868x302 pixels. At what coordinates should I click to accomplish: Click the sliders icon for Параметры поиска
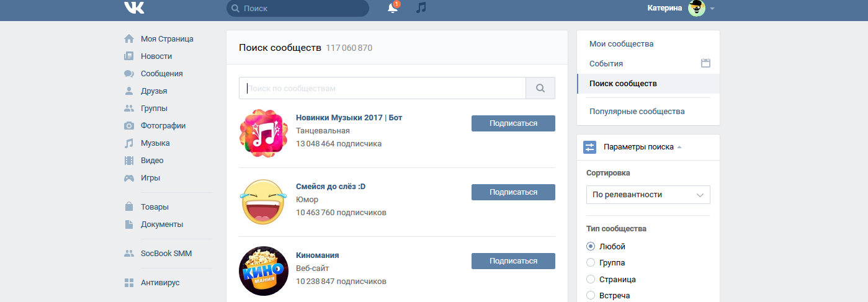pos(589,147)
